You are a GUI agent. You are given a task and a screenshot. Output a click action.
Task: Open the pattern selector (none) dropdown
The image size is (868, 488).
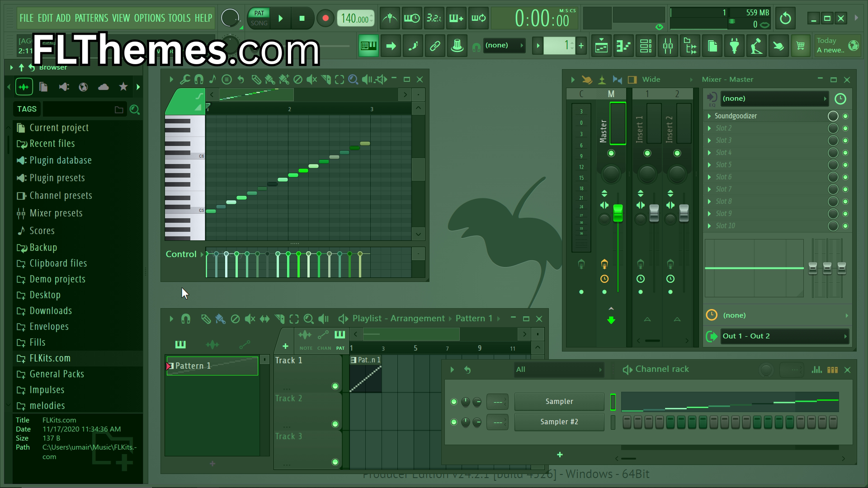tap(504, 46)
